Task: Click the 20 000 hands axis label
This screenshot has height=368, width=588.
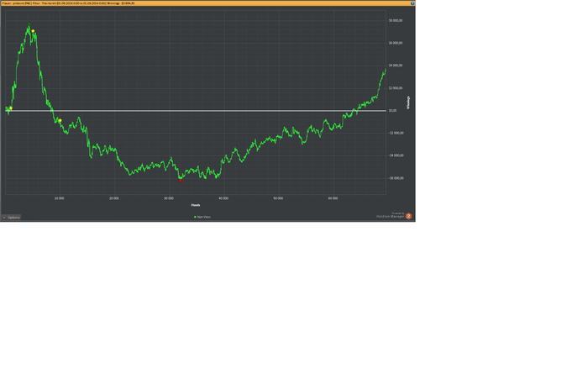Action: (114, 198)
